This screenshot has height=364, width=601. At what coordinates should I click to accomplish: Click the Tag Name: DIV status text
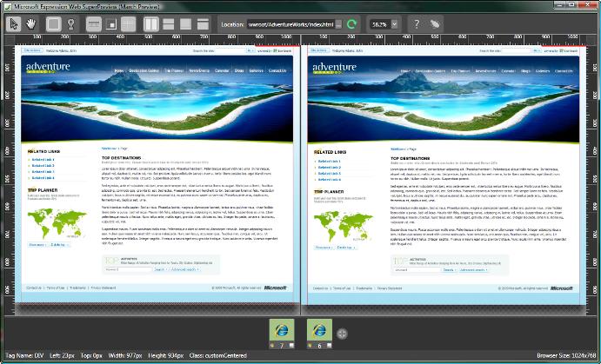[x=24, y=355]
